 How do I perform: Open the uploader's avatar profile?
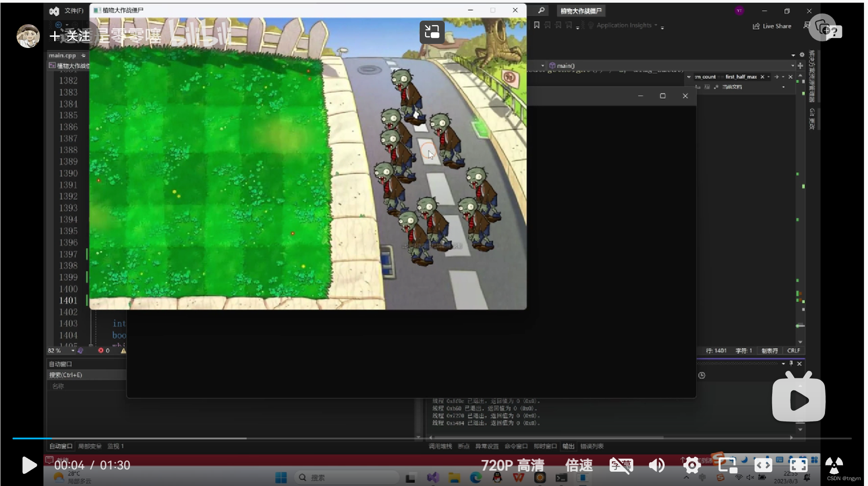(28, 36)
